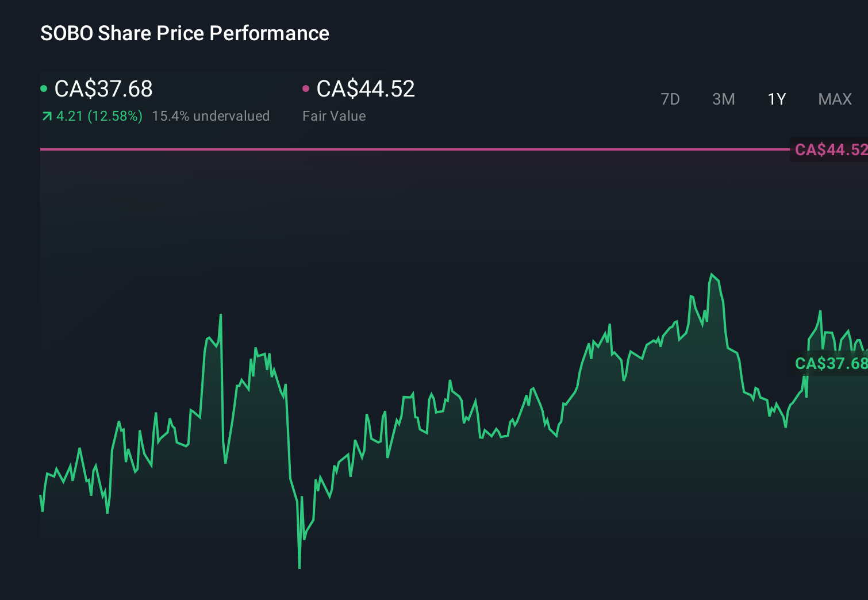The width and height of the screenshot is (868, 600).
Task: Click the CA$37.68 current price heading
Action: (103, 89)
